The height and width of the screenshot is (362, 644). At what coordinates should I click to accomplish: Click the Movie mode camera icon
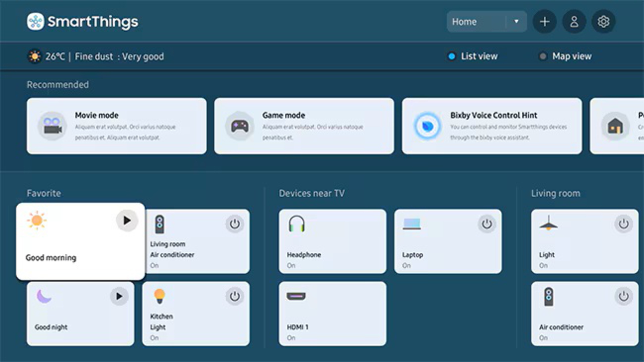pyautogui.click(x=52, y=126)
